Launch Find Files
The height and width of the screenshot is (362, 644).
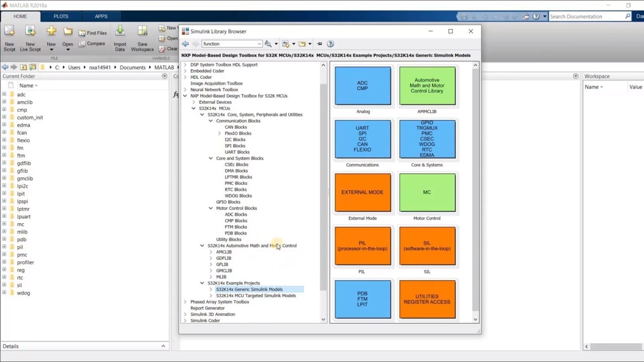(92, 33)
